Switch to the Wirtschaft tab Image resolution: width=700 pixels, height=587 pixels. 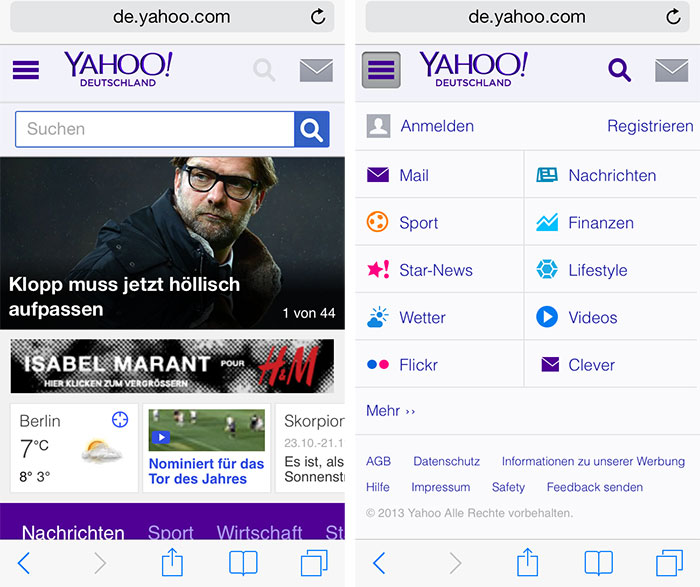259,532
